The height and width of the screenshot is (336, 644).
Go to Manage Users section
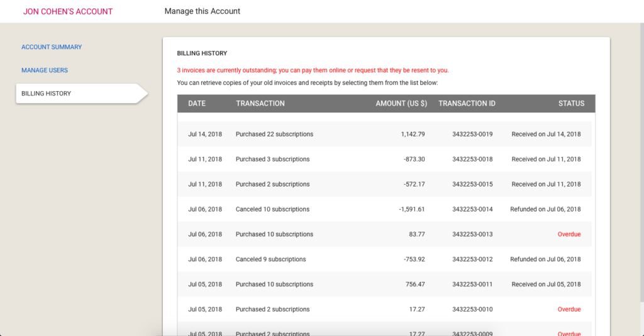tap(45, 70)
